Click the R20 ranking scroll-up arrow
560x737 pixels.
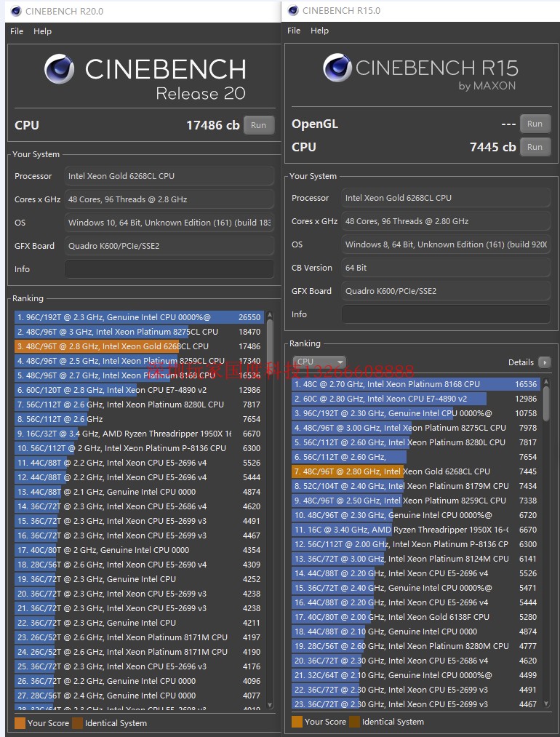click(271, 316)
